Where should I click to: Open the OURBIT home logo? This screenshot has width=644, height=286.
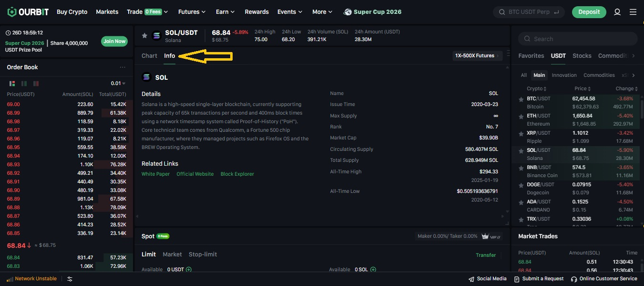(x=28, y=12)
